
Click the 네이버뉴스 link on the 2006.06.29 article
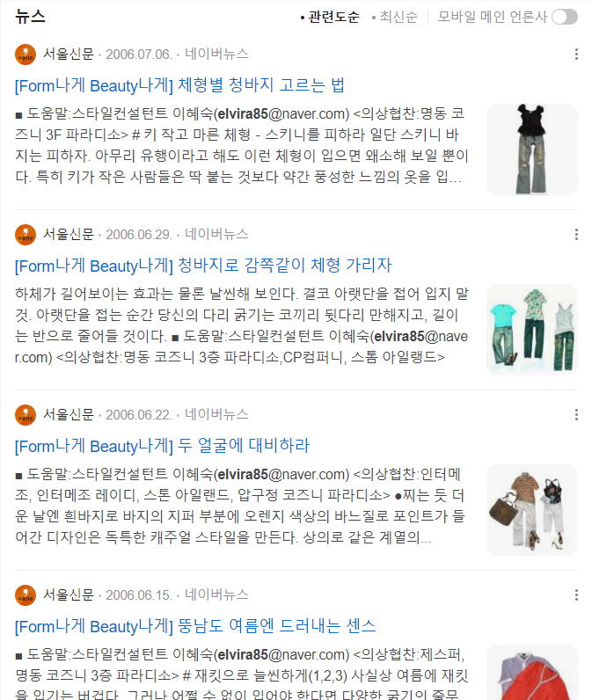coord(216,235)
